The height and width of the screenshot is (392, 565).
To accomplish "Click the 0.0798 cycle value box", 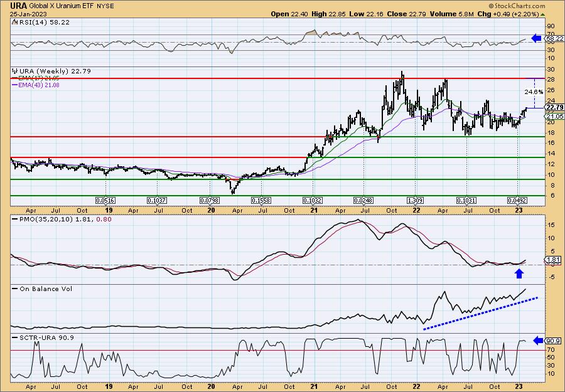I will 210,200.
